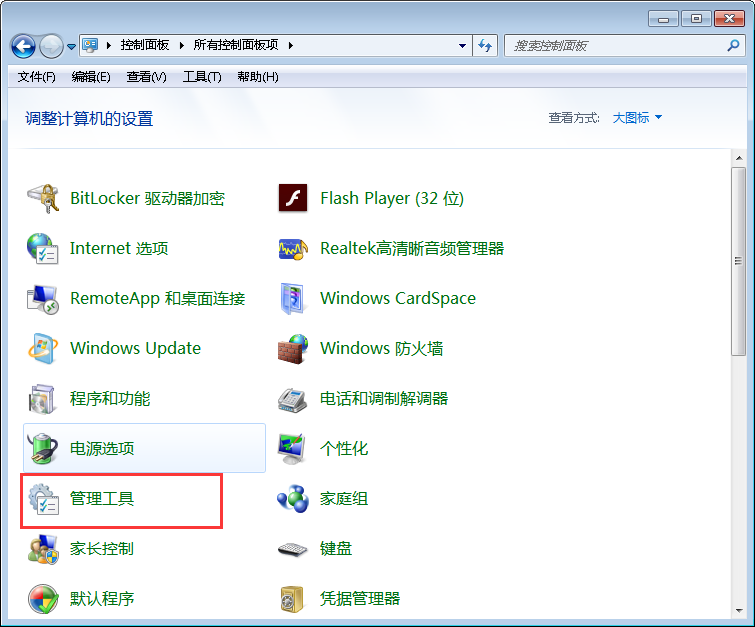755x627 pixels.
Task: Open the RemoteApp 和桌面连接 icon
Action: pyautogui.click(x=43, y=299)
